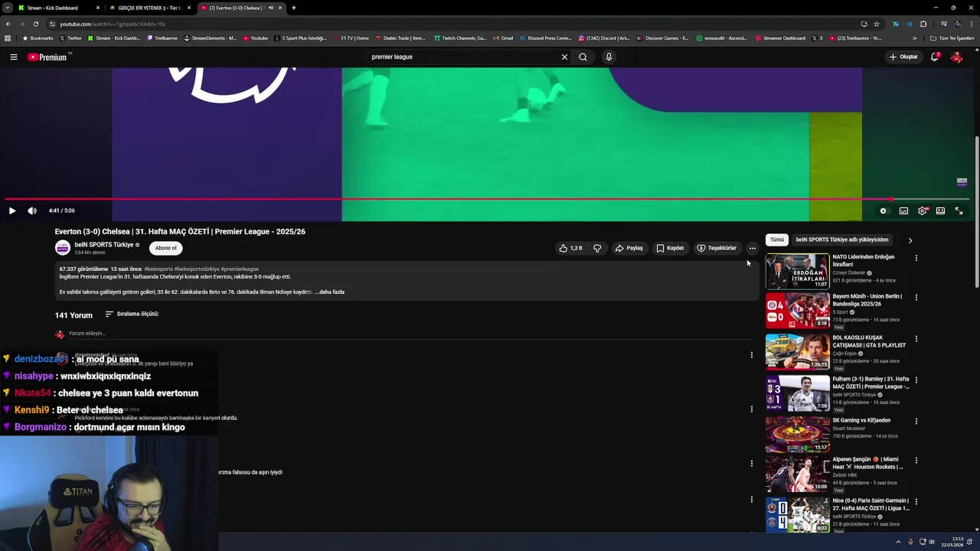Open YouTube notifications bell
This screenshot has width=980, height=551.
(x=935, y=57)
